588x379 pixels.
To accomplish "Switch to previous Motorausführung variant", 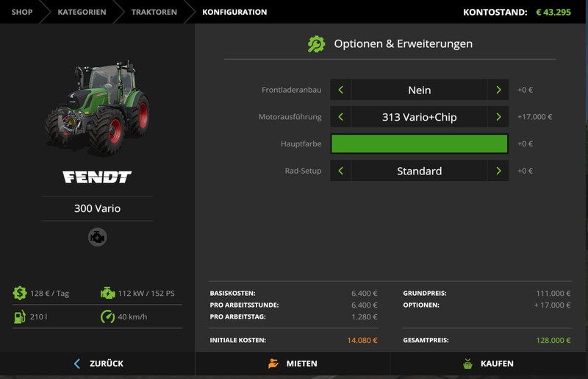I will pyautogui.click(x=340, y=117).
